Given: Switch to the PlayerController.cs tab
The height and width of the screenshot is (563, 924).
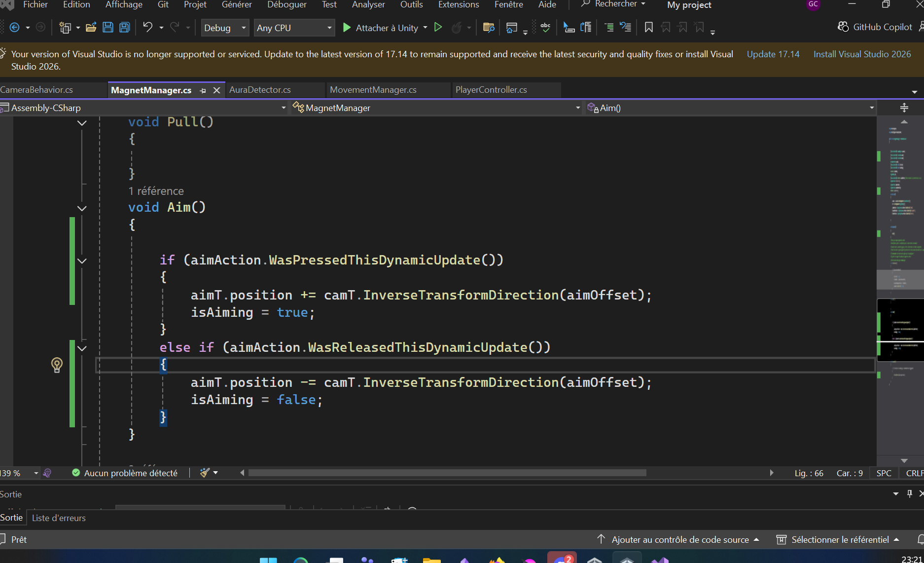Looking at the screenshot, I should [x=491, y=90].
